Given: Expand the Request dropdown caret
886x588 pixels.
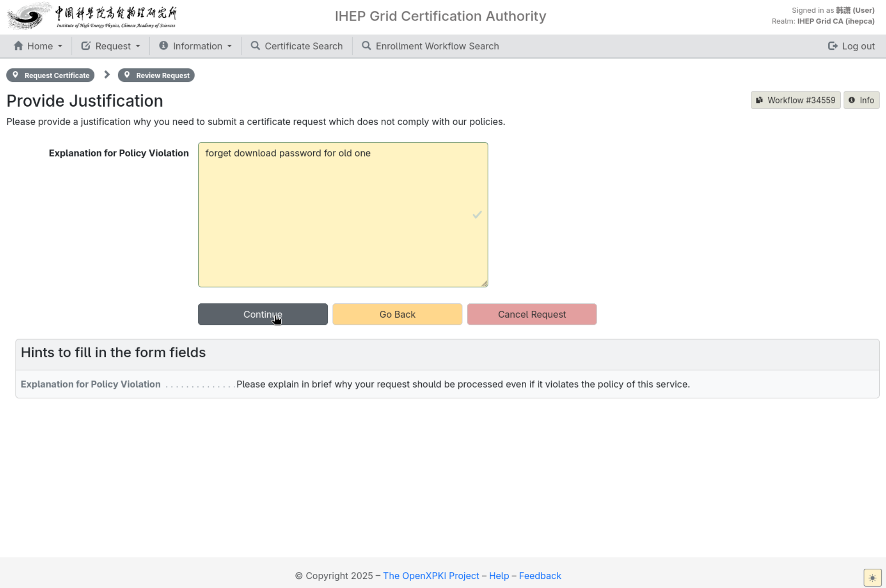Looking at the screenshot, I should pos(138,46).
